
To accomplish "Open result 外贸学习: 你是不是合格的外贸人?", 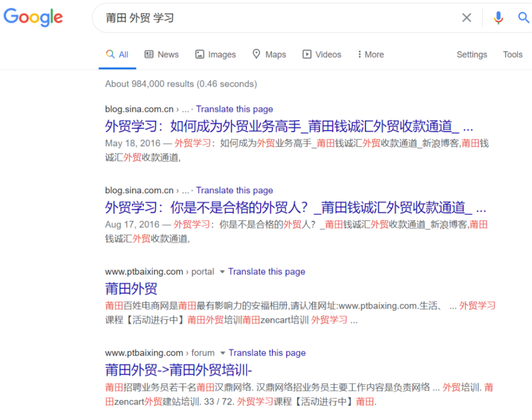I will (x=295, y=208).
